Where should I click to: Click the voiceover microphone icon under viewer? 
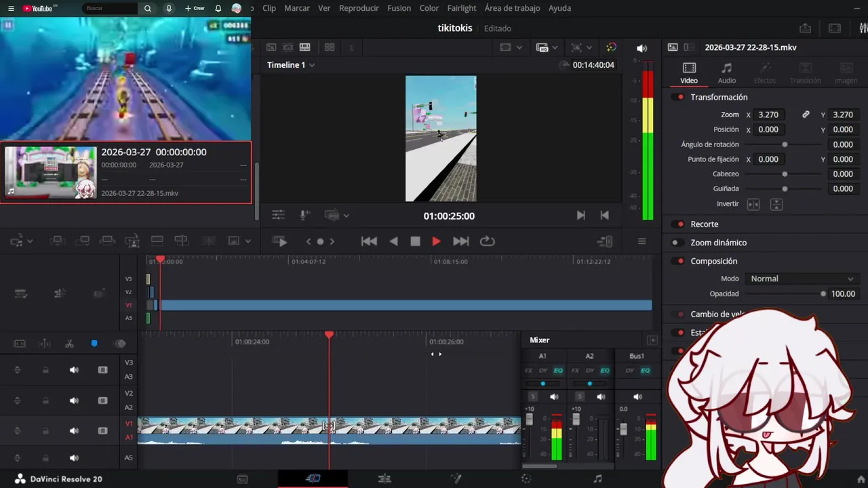click(x=305, y=215)
